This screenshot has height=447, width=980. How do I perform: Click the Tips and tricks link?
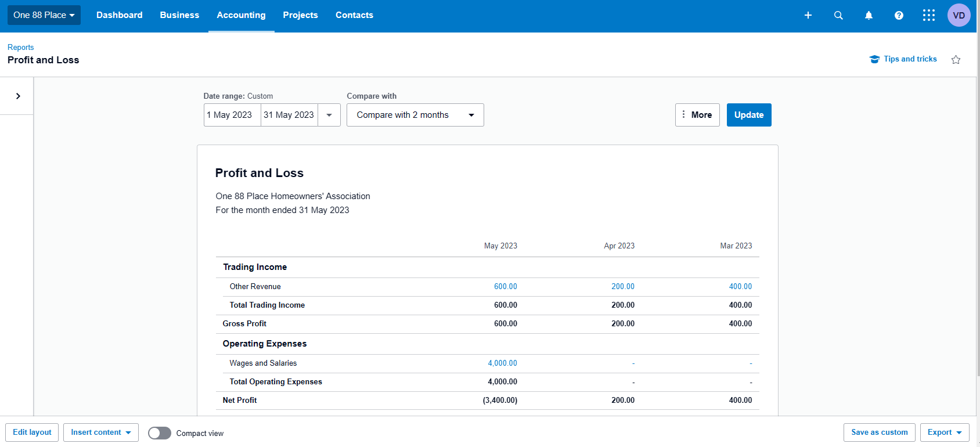coord(903,59)
